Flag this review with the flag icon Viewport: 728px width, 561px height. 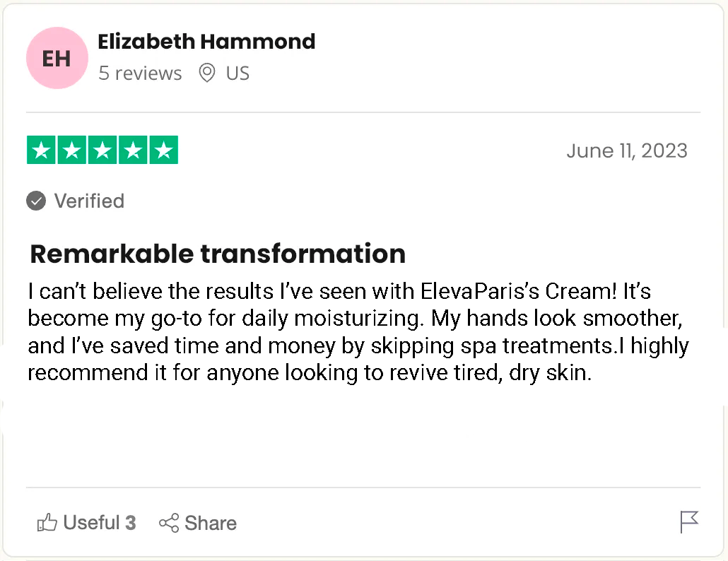[x=688, y=522]
